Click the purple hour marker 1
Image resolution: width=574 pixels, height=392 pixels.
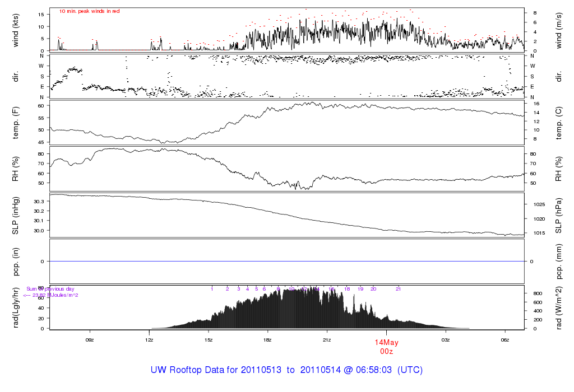click(x=212, y=289)
